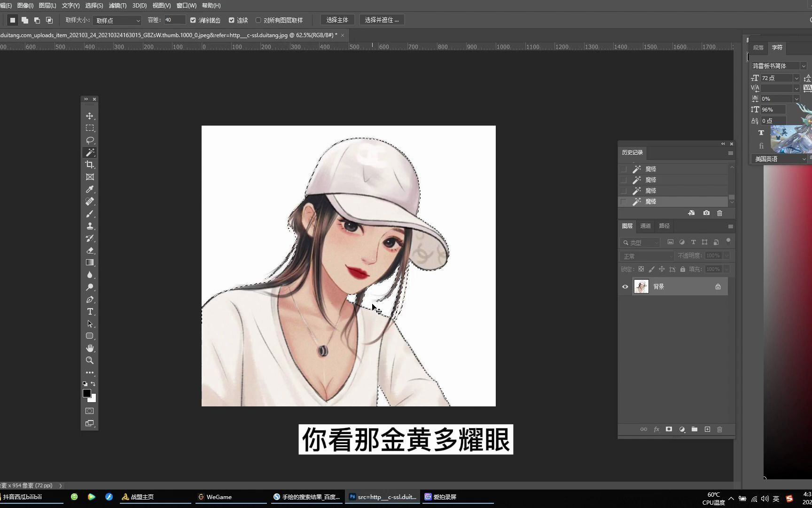This screenshot has width=812, height=508.
Task: Toggle the 消除锯齿 checkbox
Action: click(x=193, y=20)
